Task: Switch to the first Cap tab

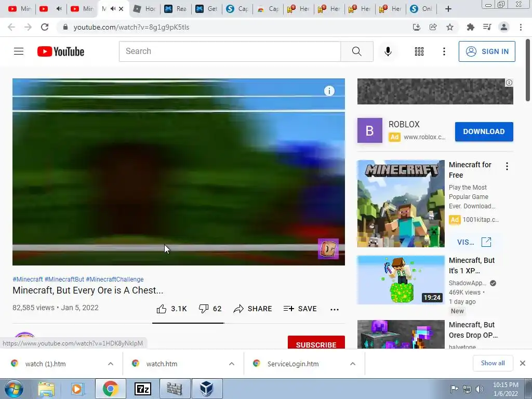Action: coord(237,9)
